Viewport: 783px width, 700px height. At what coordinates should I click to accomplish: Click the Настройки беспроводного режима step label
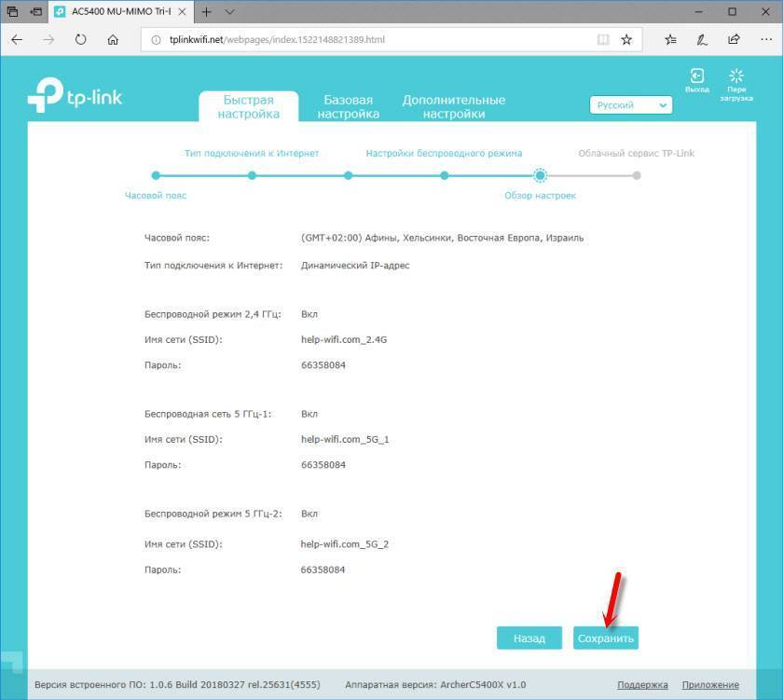click(444, 153)
